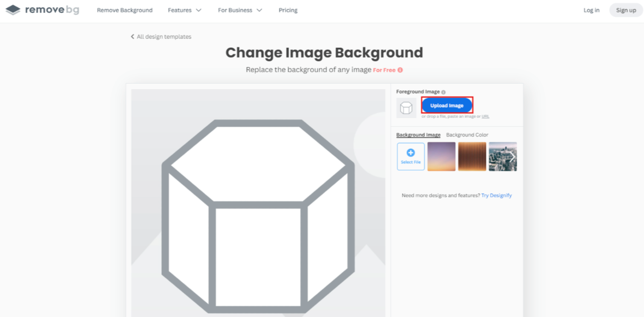Select the Background Image tab
644x317 pixels.
pyautogui.click(x=418, y=135)
